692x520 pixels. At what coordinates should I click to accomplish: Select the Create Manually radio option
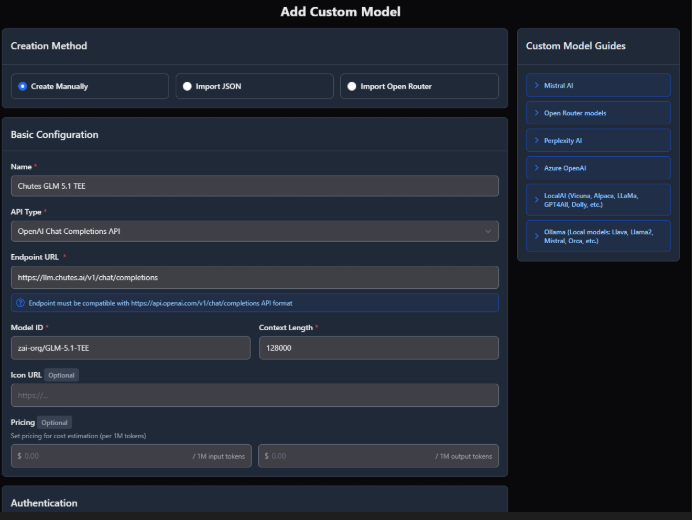pos(90,86)
